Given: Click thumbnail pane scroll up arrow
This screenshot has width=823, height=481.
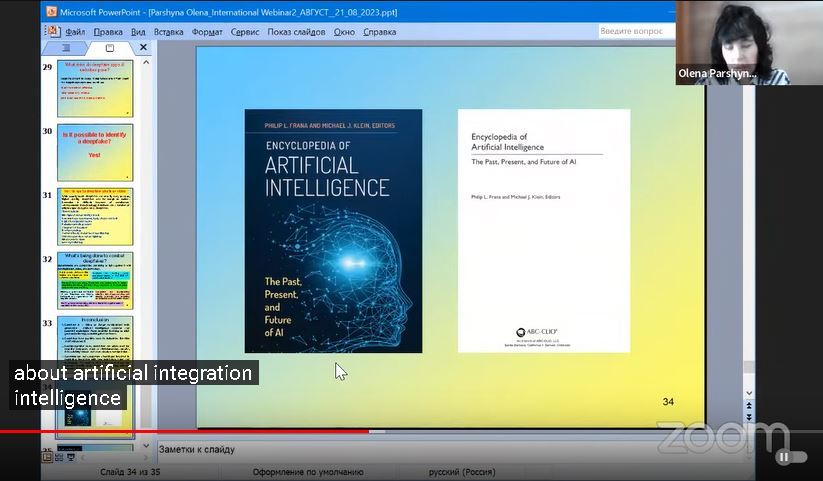Looking at the screenshot, I should click(146, 62).
